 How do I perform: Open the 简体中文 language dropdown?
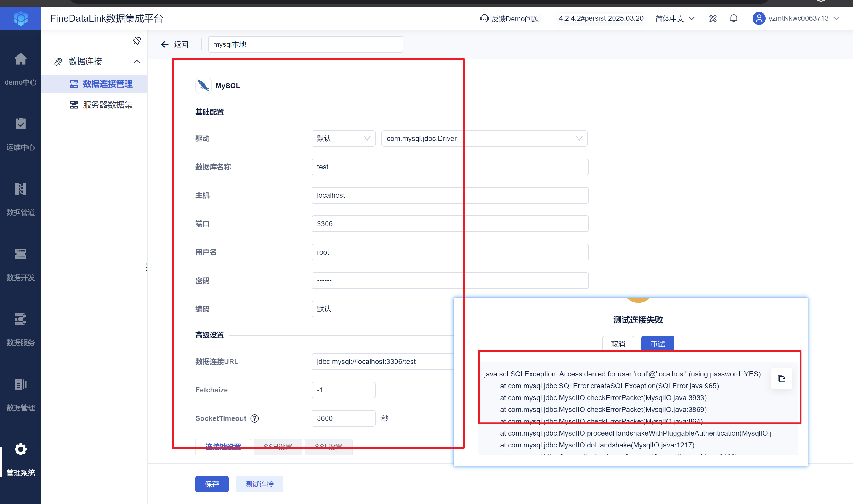coord(675,18)
